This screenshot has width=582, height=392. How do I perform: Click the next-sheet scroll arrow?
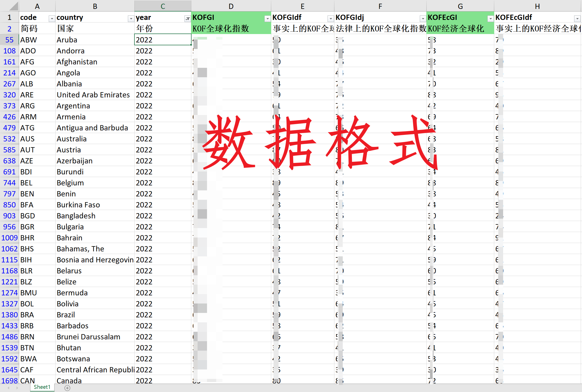[17, 388]
